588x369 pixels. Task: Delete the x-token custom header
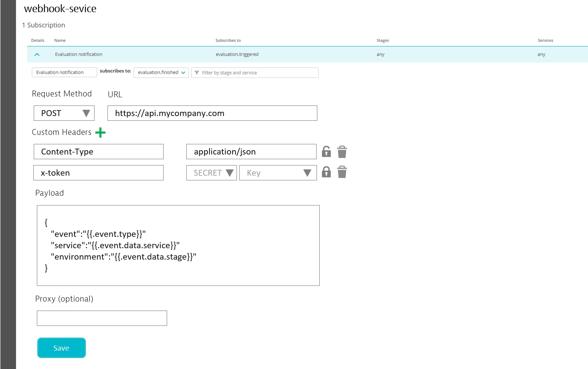click(x=342, y=172)
